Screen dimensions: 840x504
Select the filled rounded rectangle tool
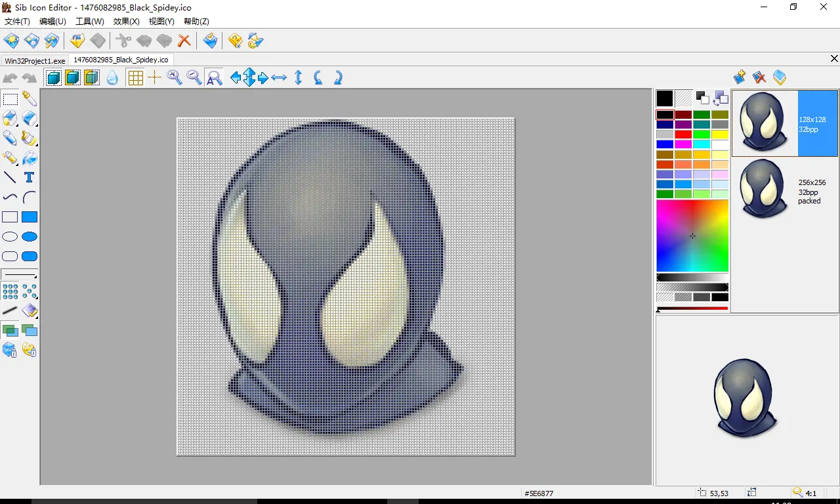point(30,256)
